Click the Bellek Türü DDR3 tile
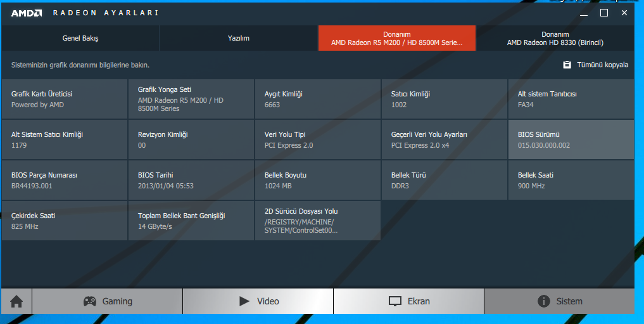Viewport: 644px width, 324px height. 445,180
